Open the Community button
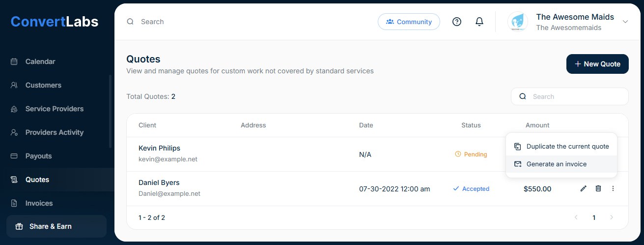 (409, 22)
